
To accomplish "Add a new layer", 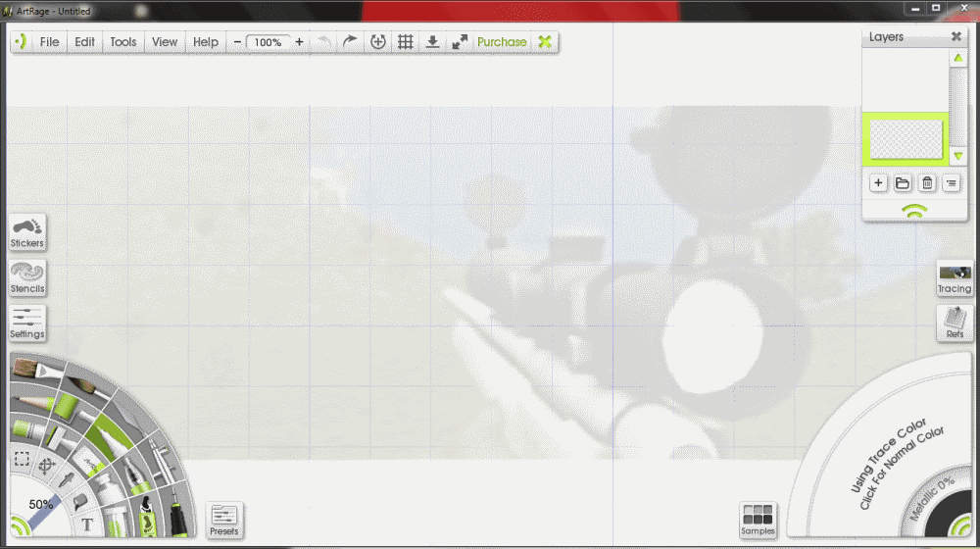I will (878, 182).
